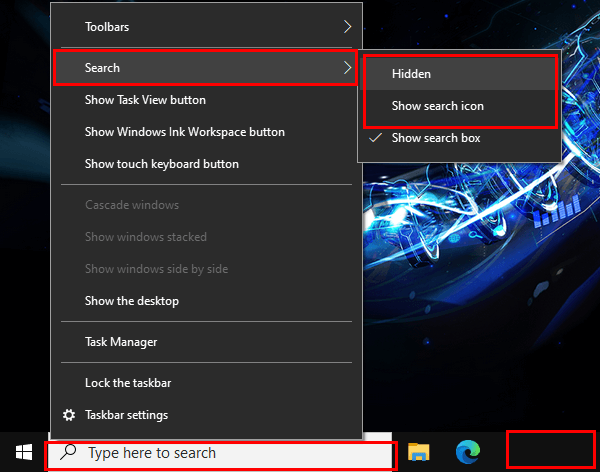The width and height of the screenshot is (600, 472).
Task: Click the Type here to search field
Action: (x=230, y=453)
